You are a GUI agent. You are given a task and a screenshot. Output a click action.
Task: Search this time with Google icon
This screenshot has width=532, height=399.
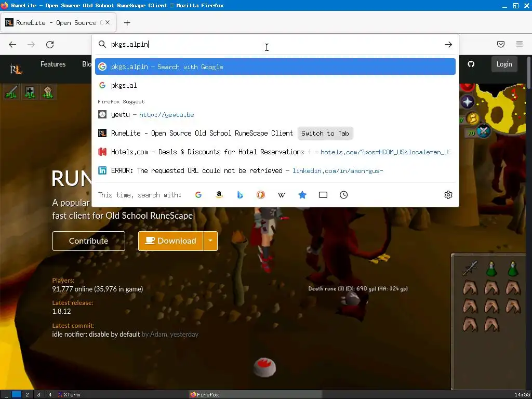[x=198, y=195]
